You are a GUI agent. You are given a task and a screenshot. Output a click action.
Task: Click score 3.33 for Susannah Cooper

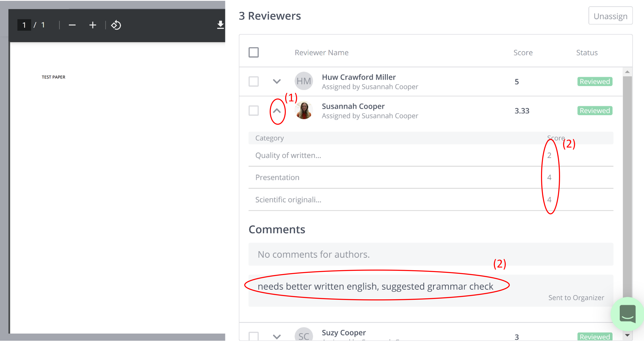click(522, 111)
